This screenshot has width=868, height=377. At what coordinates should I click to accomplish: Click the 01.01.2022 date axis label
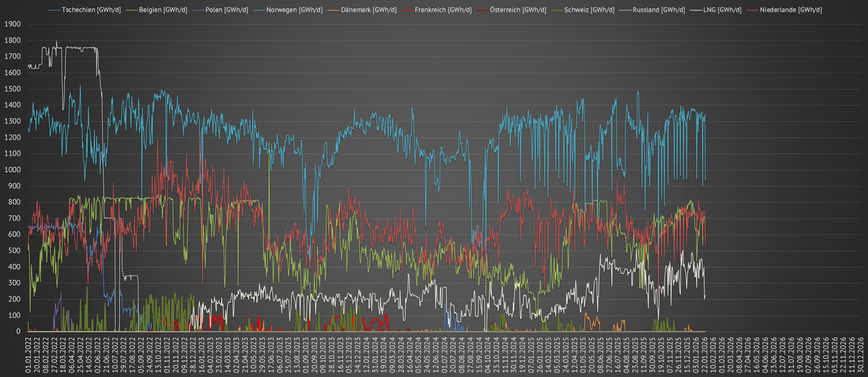(28, 354)
